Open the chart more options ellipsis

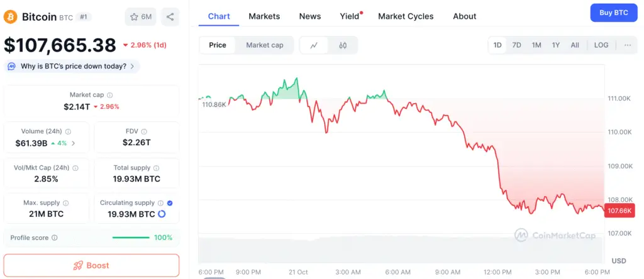(x=627, y=45)
